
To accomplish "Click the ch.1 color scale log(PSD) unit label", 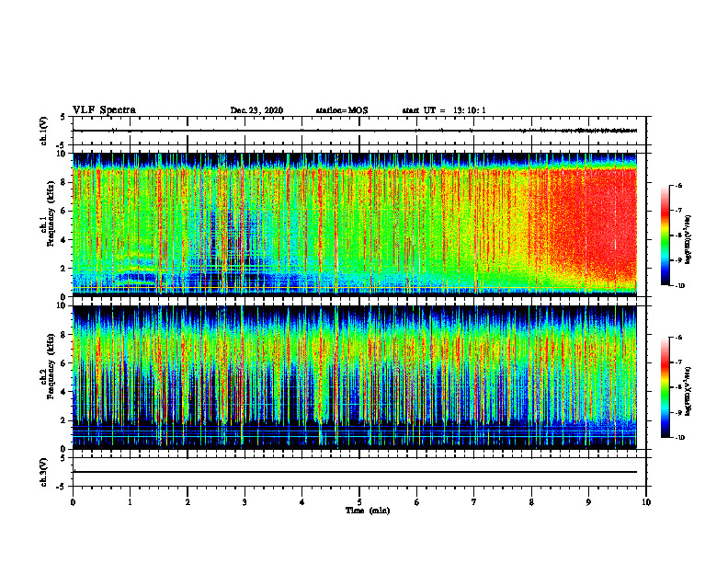I will [x=689, y=239].
